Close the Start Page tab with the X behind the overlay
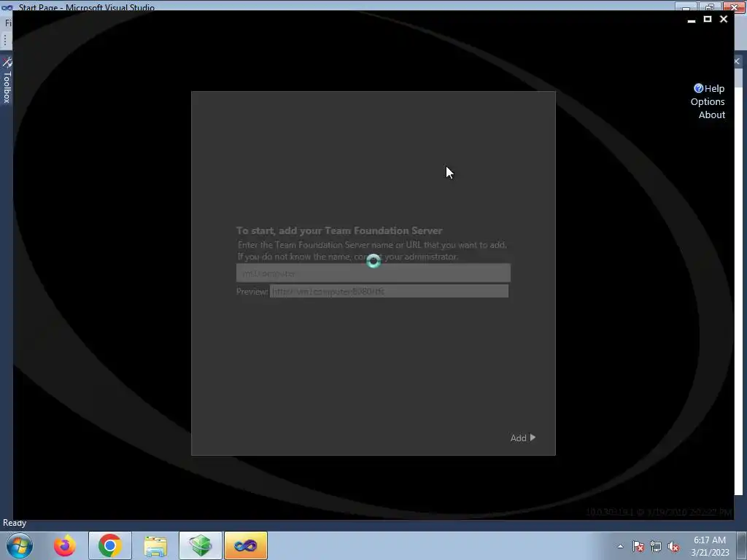The width and height of the screenshot is (747, 560). pyautogui.click(x=738, y=61)
